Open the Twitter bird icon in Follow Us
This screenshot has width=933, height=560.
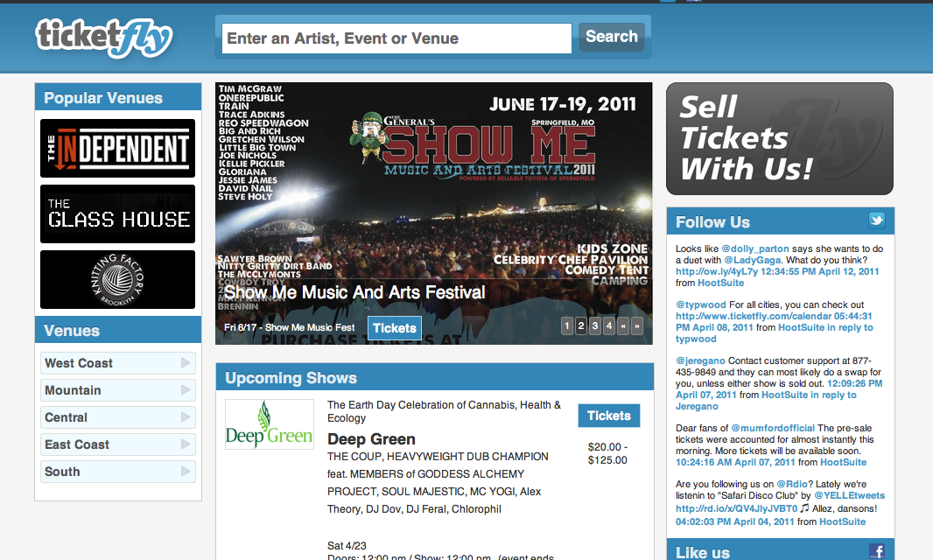[x=876, y=220]
